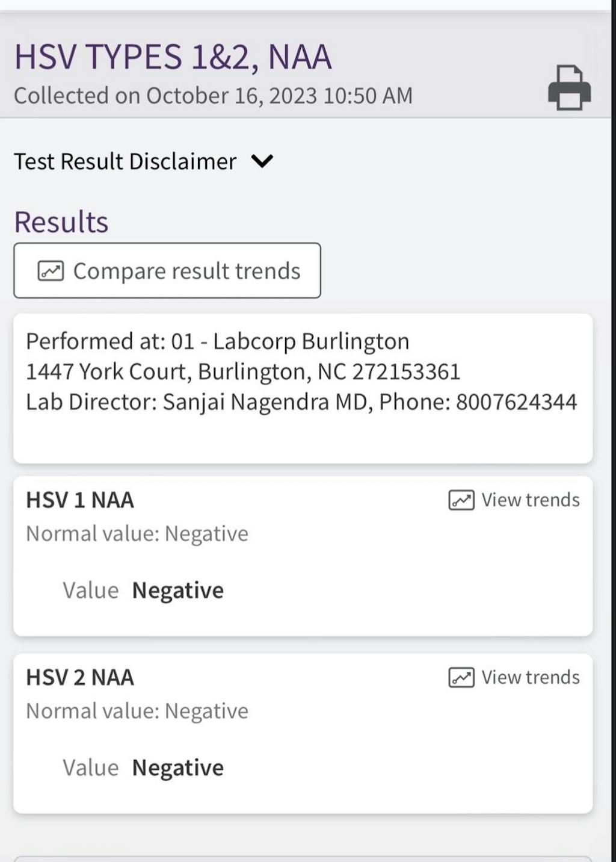Click the Performed at Labcorp Burlington line

click(217, 341)
